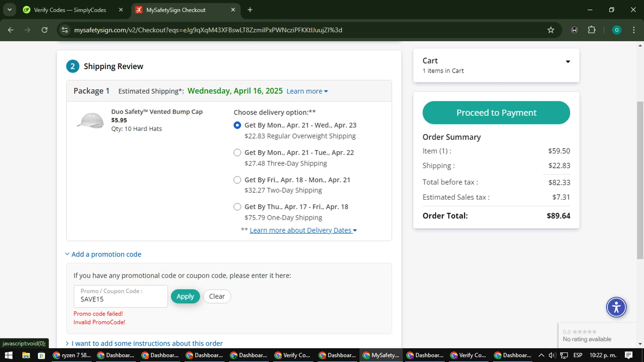Click Duo Safety Vented Bump Cap title
Screen dimensions: 644x362
point(157,112)
